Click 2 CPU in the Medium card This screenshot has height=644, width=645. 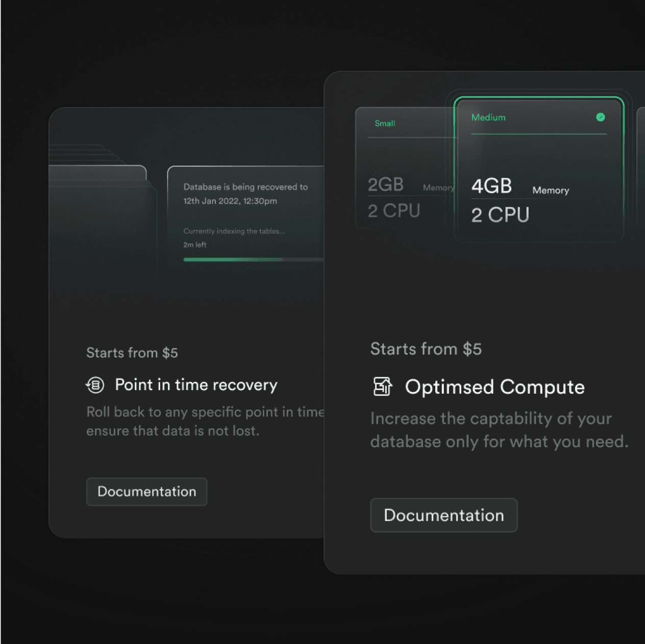(500, 215)
